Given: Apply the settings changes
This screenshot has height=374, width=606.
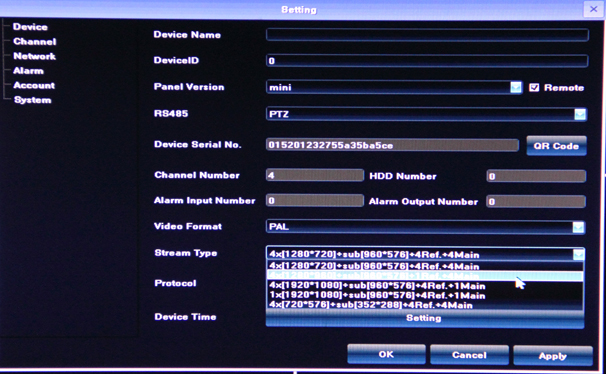Looking at the screenshot, I should pyautogui.click(x=553, y=356).
